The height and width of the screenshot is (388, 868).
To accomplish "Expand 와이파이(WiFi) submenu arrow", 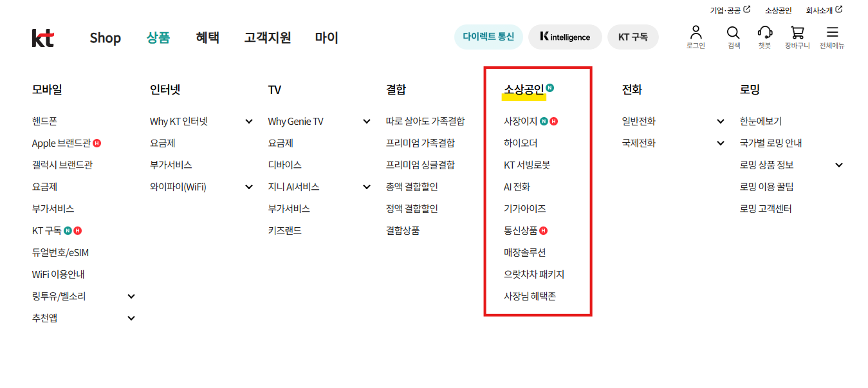I will 249,187.
